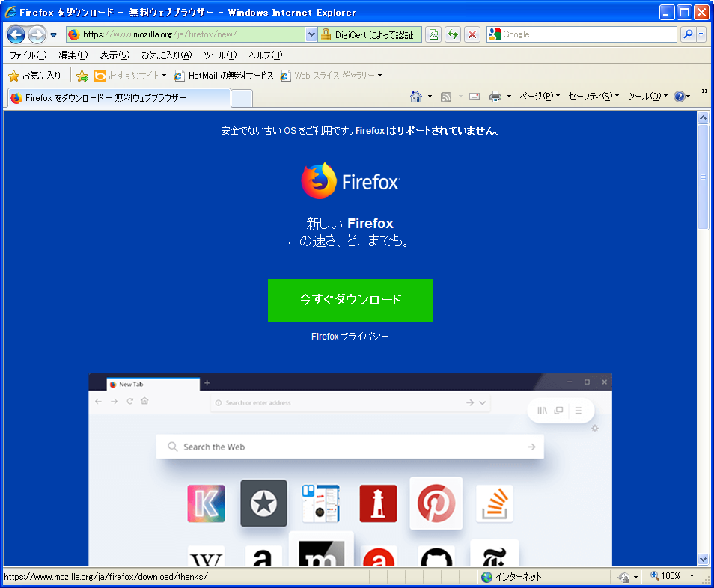Image resolution: width=714 pixels, height=588 pixels.
Task: Click the Print icon
Action: point(495,97)
